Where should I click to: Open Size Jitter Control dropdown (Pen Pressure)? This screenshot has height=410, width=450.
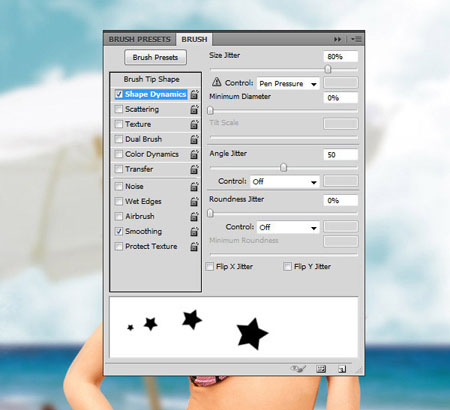(x=288, y=84)
